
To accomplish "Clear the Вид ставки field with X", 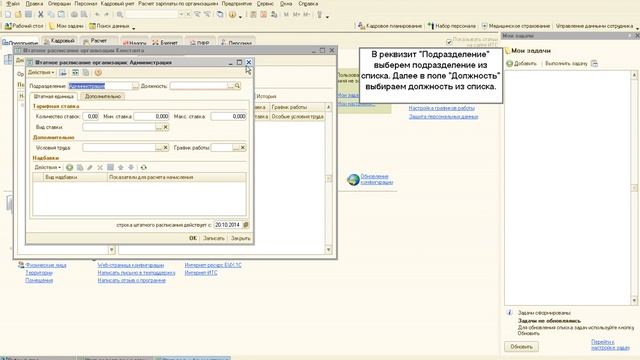I will [x=166, y=127].
